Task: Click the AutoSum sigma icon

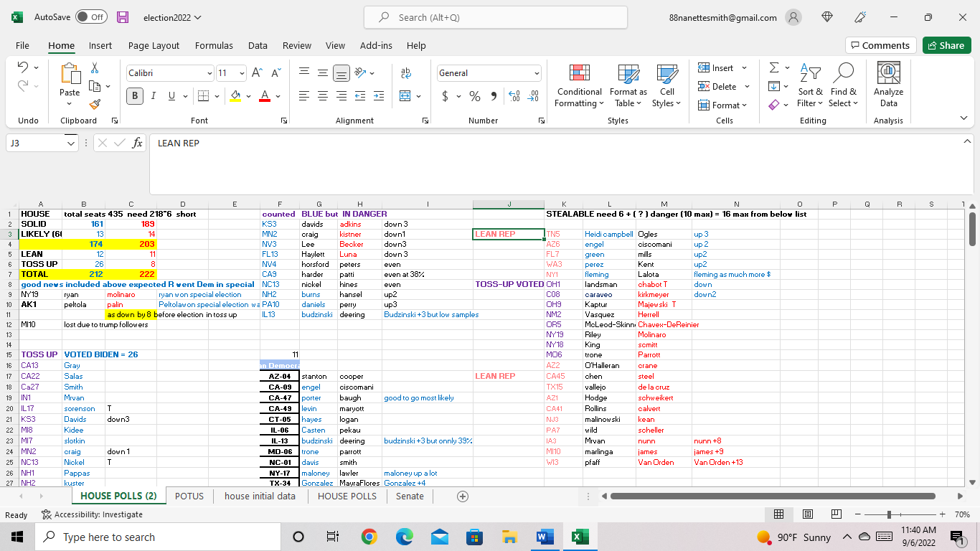Action: [x=774, y=67]
